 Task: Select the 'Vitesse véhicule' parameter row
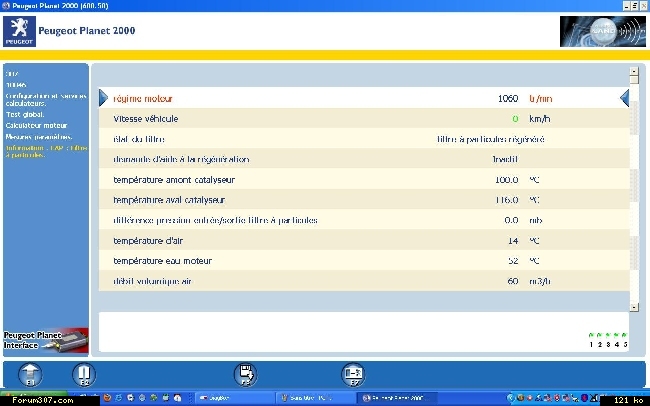[x=364, y=119]
